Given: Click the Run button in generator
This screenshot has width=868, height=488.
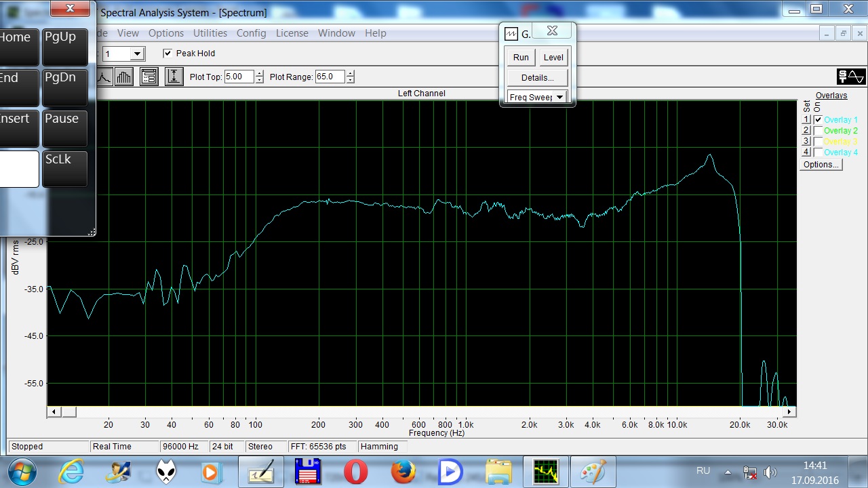Looking at the screenshot, I should [x=521, y=58].
